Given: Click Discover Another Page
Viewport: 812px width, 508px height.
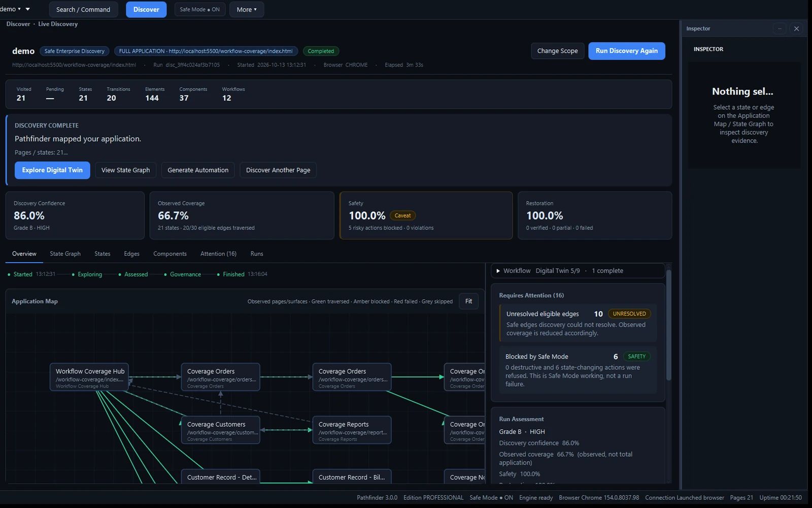Looking at the screenshot, I should 278,170.
